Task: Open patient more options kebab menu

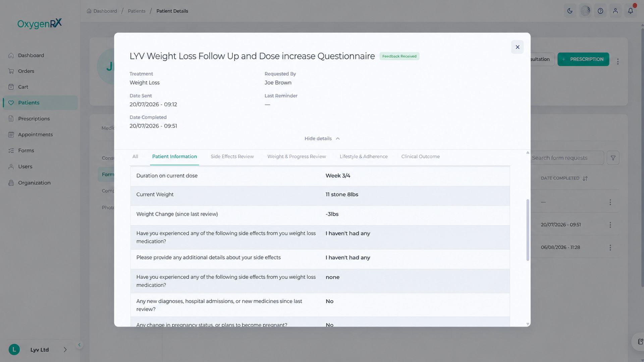Action: tap(618, 62)
